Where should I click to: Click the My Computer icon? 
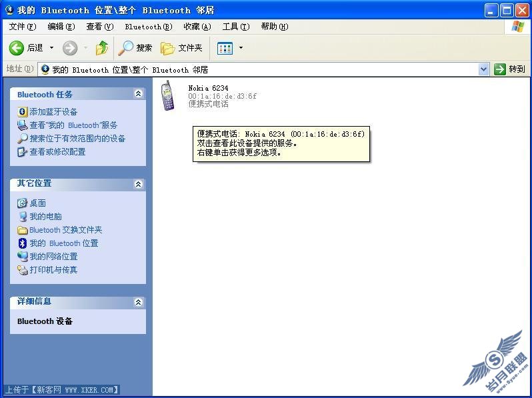pos(23,217)
